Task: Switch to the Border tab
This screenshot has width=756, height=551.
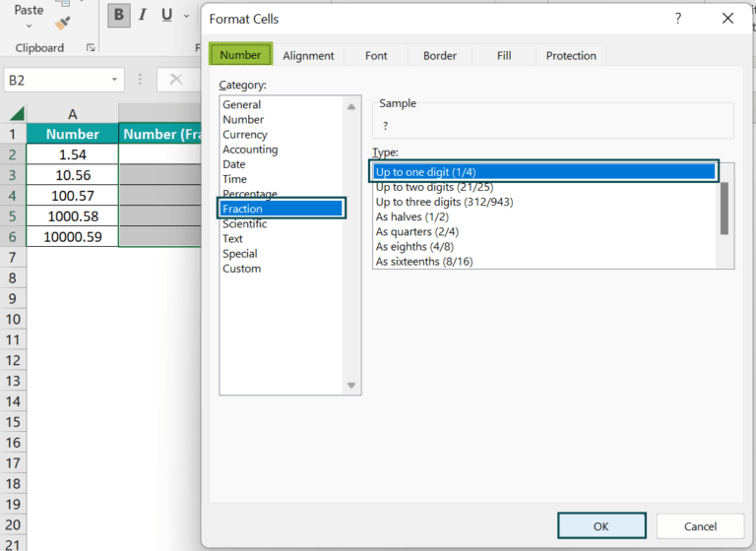Action: pyautogui.click(x=440, y=56)
